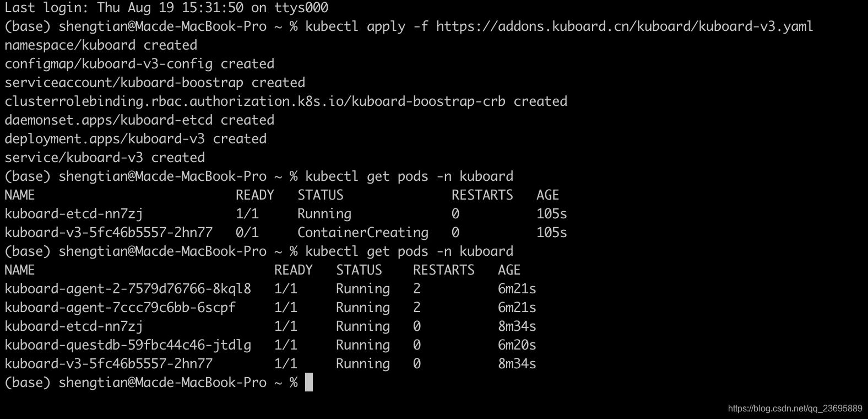Click pod name kuboard-agent-2-7579d76766-8kql8
This screenshot has height=419, width=868.
point(128,289)
